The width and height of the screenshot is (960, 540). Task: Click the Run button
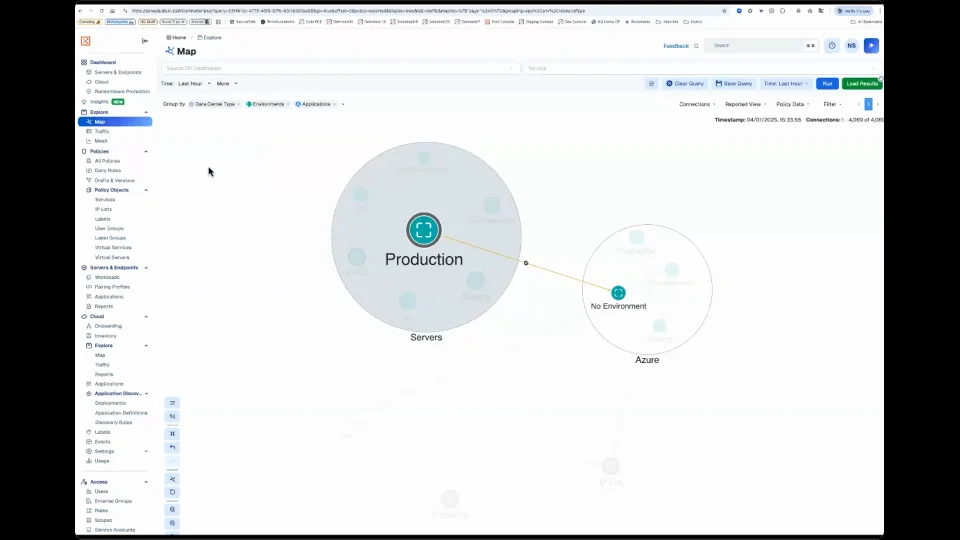click(x=827, y=83)
